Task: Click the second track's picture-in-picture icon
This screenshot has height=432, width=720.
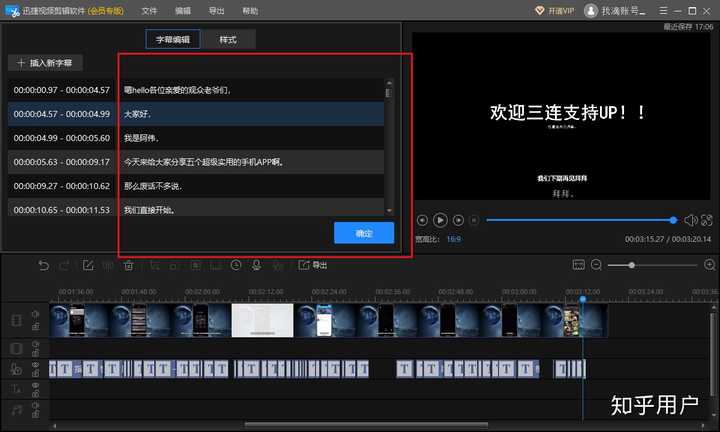Action: click(x=16, y=348)
